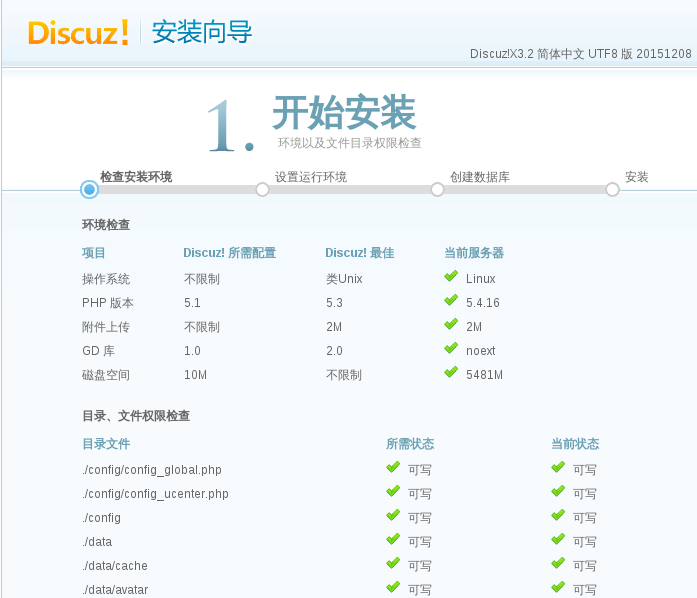Click the 操作系统 row label

click(x=106, y=279)
